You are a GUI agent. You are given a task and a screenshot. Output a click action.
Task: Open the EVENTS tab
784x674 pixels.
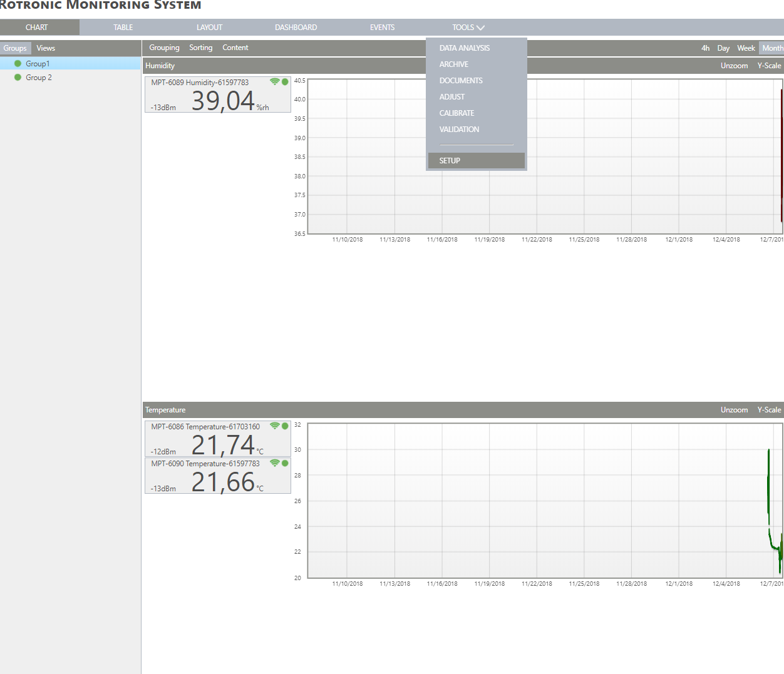(382, 28)
